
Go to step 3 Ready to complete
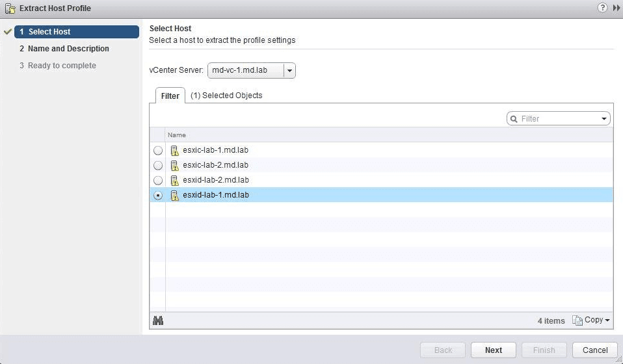coord(58,66)
